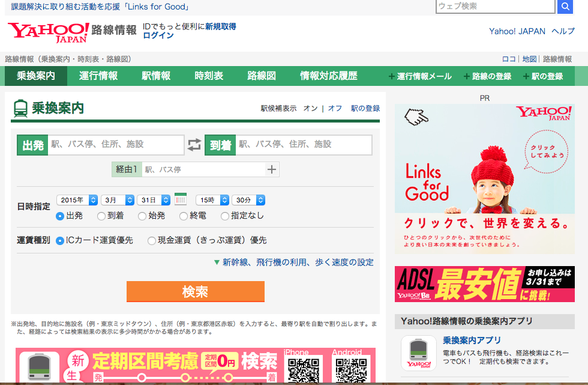Open the 駅情報 tab
The width and height of the screenshot is (588, 385).
coord(156,76)
